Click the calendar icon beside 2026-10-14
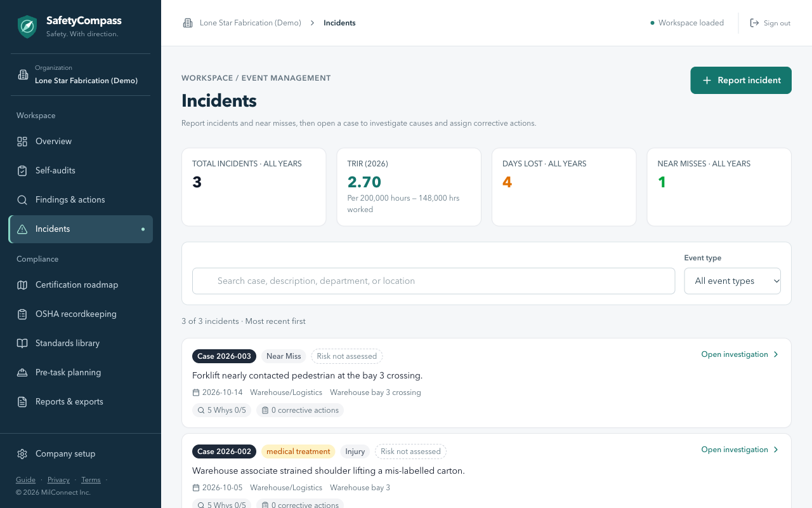 coord(196,392)
